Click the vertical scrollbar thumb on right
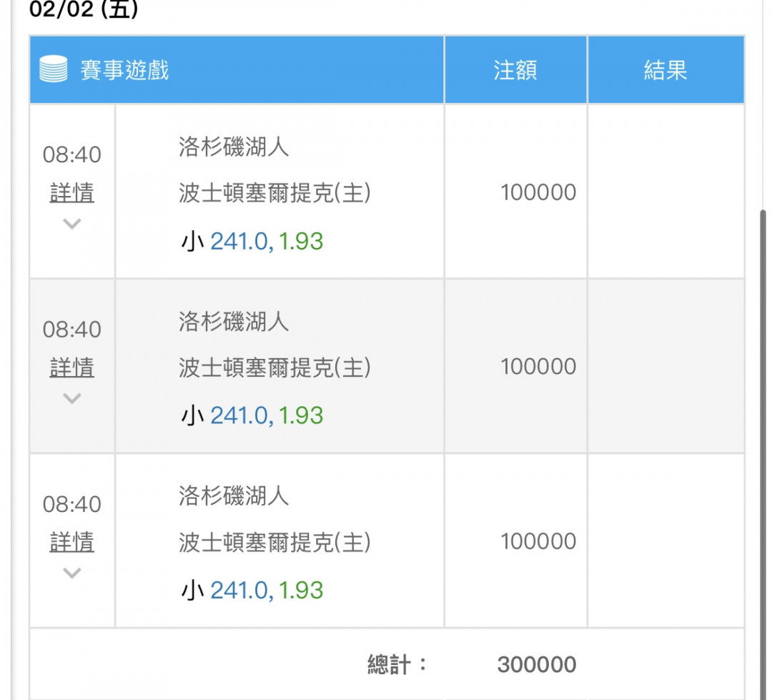Viewport: 772px width, 700px height. pos(763,453)
